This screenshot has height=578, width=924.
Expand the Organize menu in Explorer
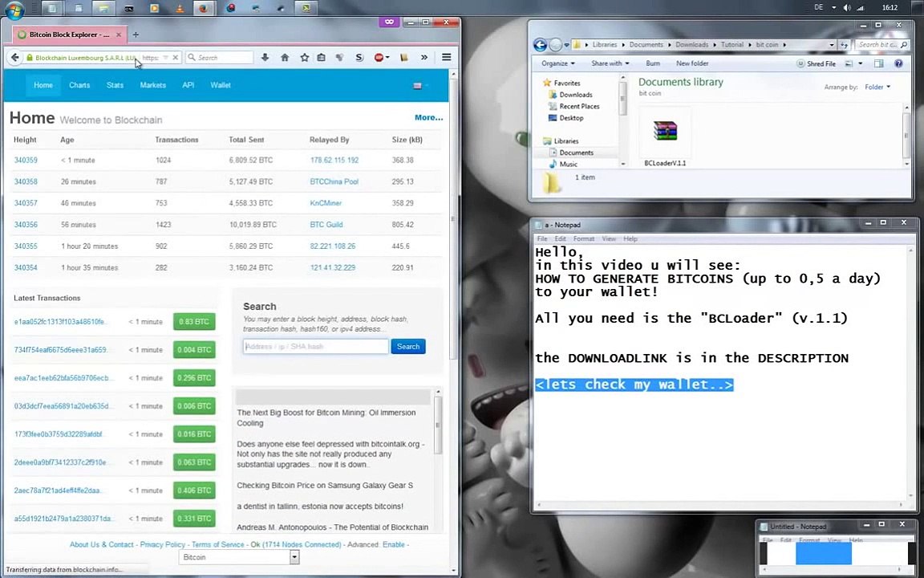click(558, 63)
